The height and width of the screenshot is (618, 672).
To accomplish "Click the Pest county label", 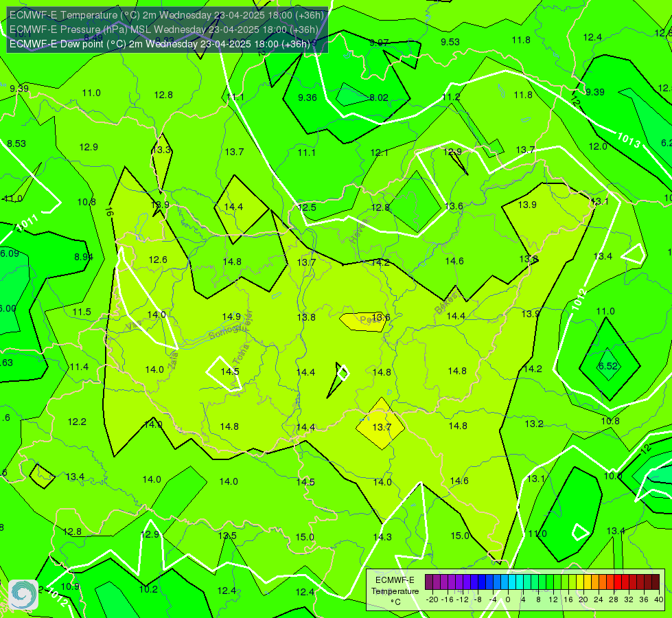I will click(369, 320).
